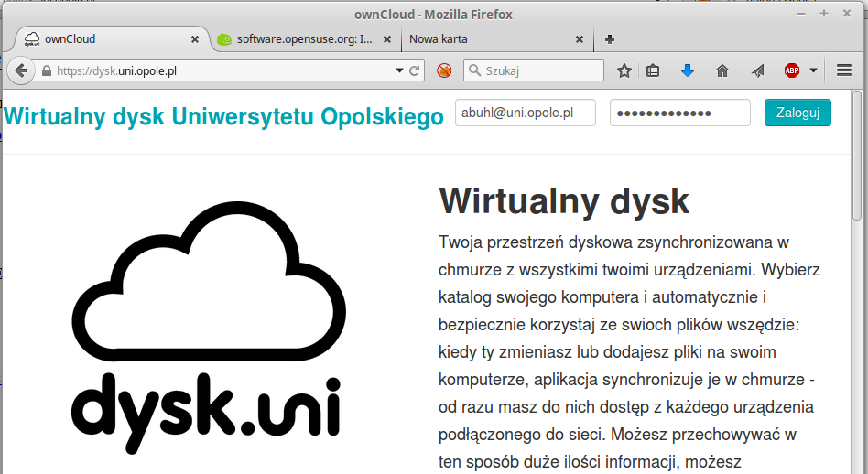The image size is (868, 474).
Task: Click text 'bezpiecznie korzystaj ze swioch plików wszędzie:'
Action: coord(620,325)
